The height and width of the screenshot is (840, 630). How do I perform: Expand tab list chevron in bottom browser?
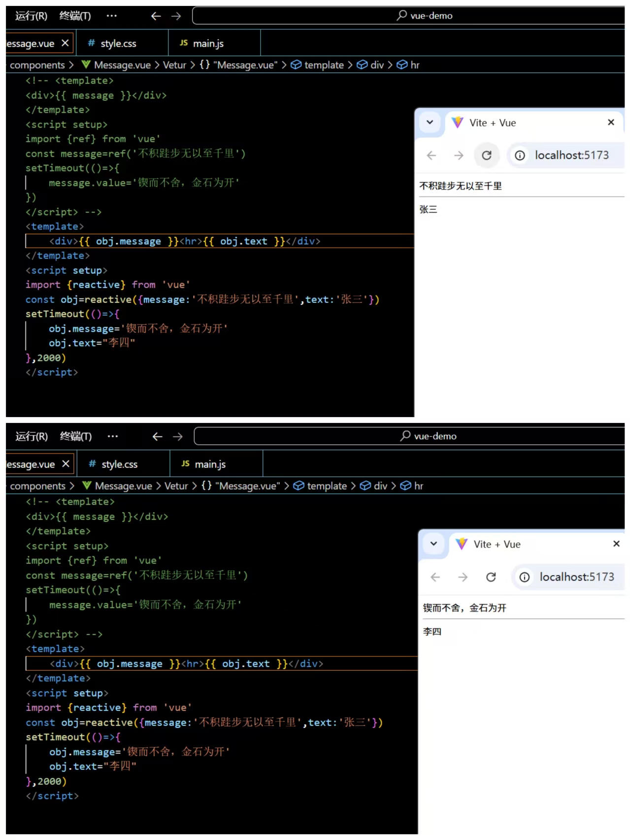[433, 544]
